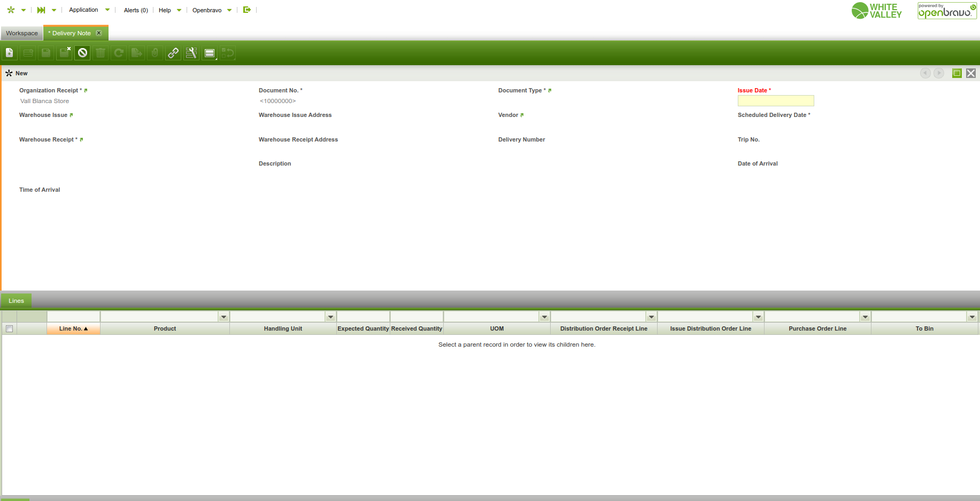
Task: Click the form/grid view layout toolbar icon
Action: pos(210,53)
